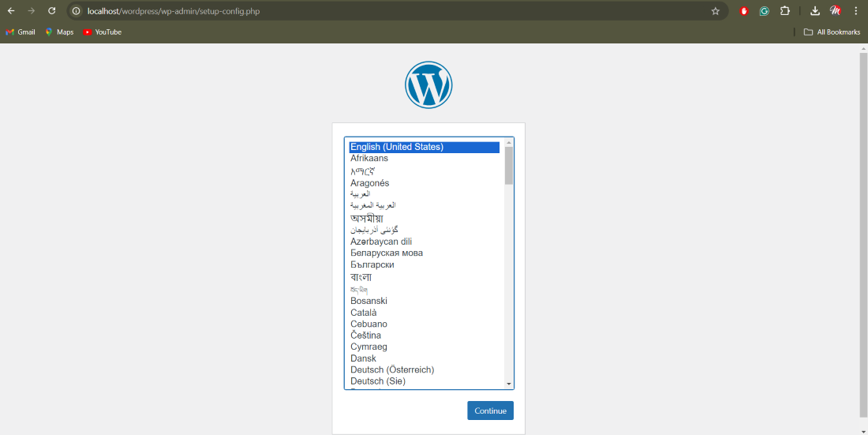Click the Continue button

(x=491, y=411)
